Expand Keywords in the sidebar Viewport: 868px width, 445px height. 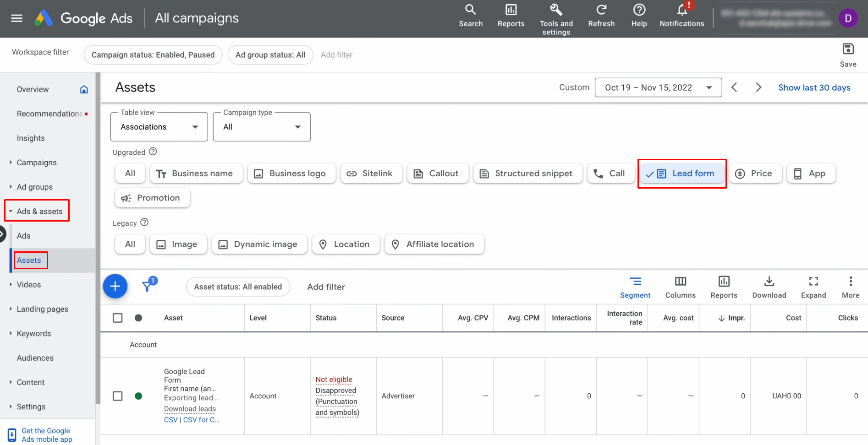pos(11,333)
